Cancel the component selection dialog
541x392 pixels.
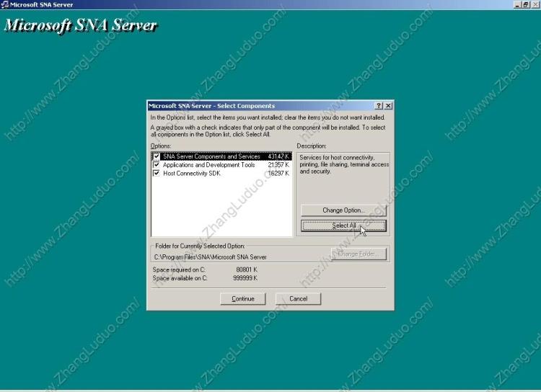pos(298,299)
